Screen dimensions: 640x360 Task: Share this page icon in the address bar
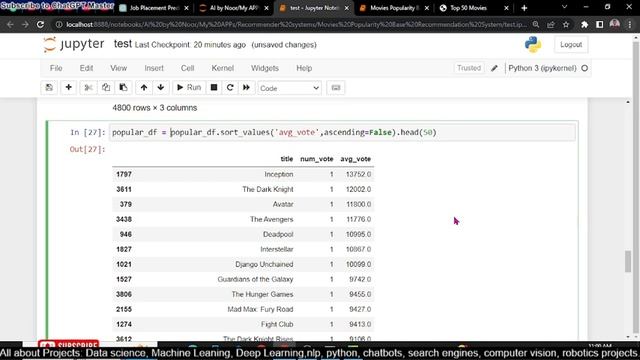pos(551,24)
